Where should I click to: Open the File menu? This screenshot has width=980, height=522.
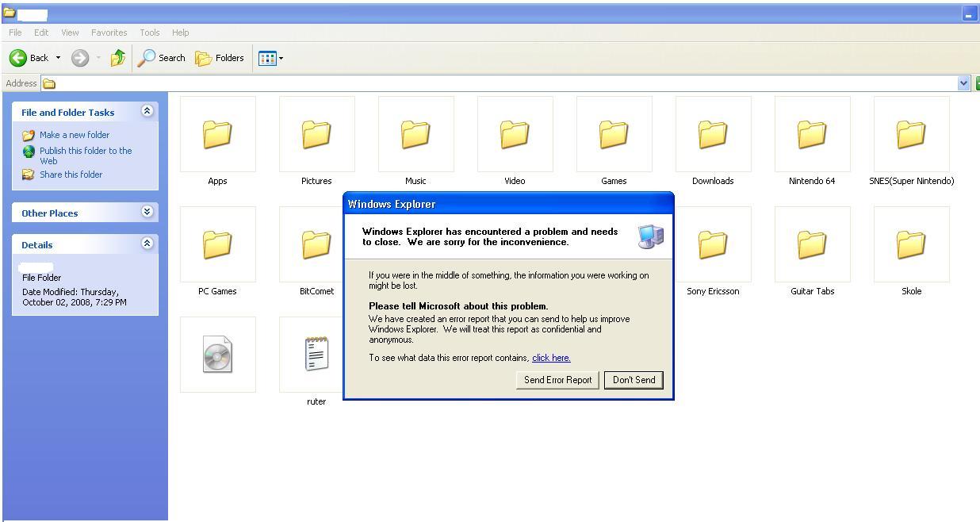point(15,33)
